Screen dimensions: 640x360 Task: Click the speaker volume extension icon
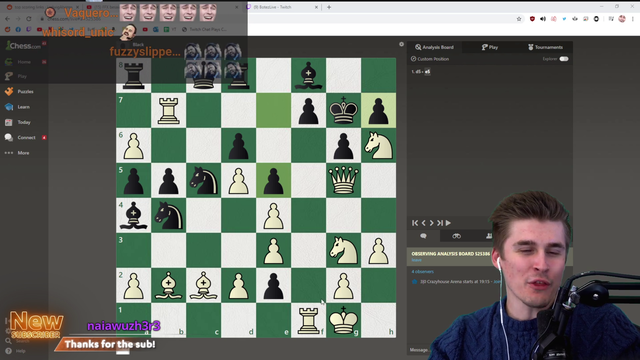pyautogui.click(x=543, y=19)
